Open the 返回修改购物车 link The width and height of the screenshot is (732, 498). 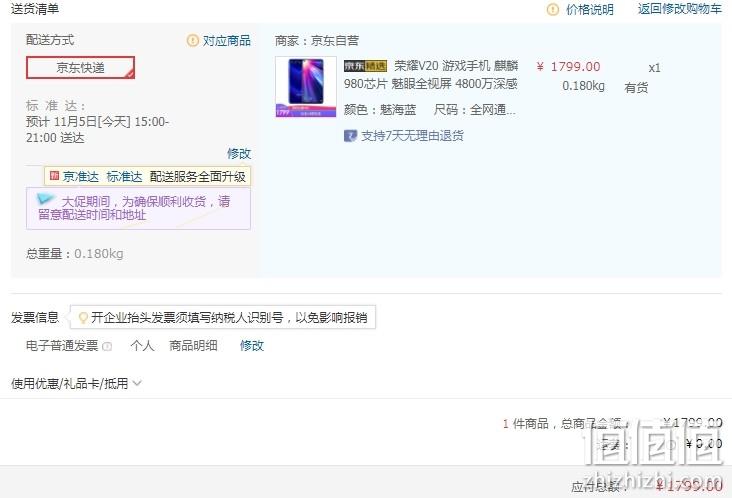680,9
